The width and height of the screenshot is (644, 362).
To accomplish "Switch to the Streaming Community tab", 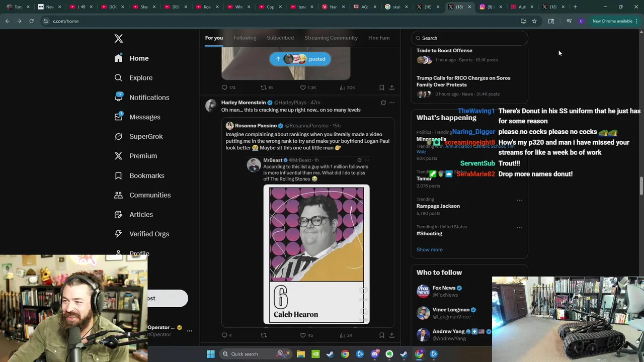I will tap(331, 38).
